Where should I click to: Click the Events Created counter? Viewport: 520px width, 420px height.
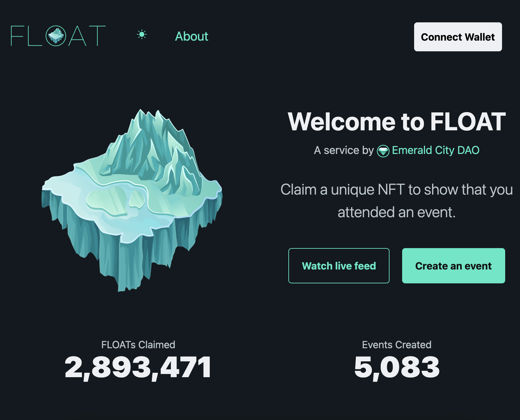coord(396,365)
